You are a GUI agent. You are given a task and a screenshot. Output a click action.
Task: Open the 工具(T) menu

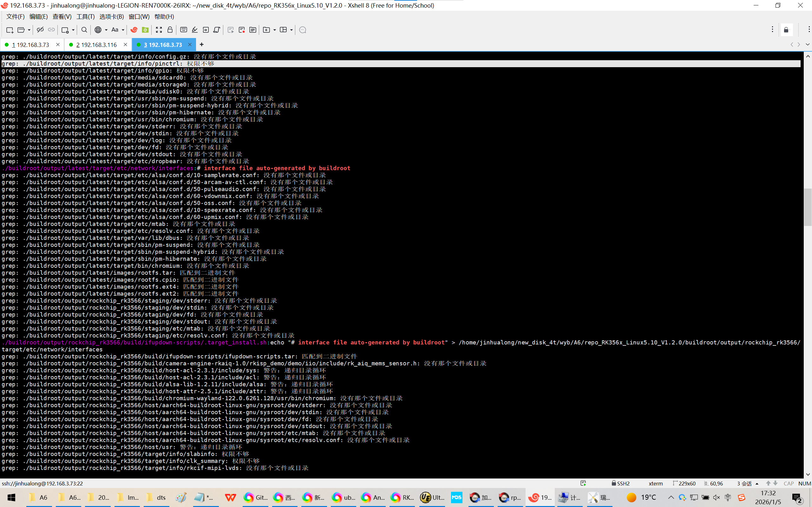[x=85, y=16]
